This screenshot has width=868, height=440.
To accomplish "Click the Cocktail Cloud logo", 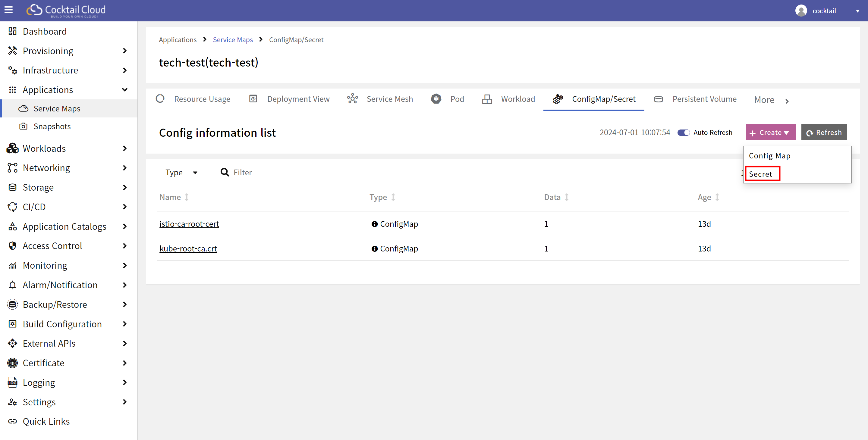I will [66, 11].
